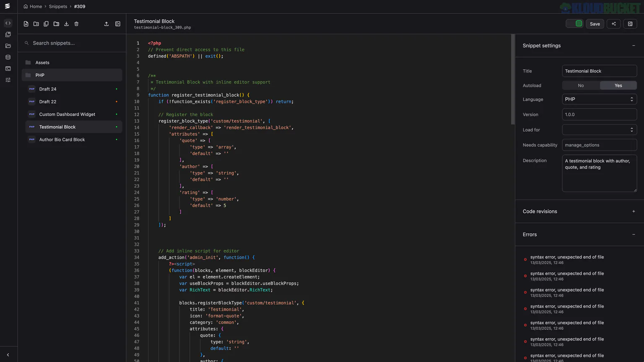
Task: Expand the Code revisions section
Action: [634, 211]
